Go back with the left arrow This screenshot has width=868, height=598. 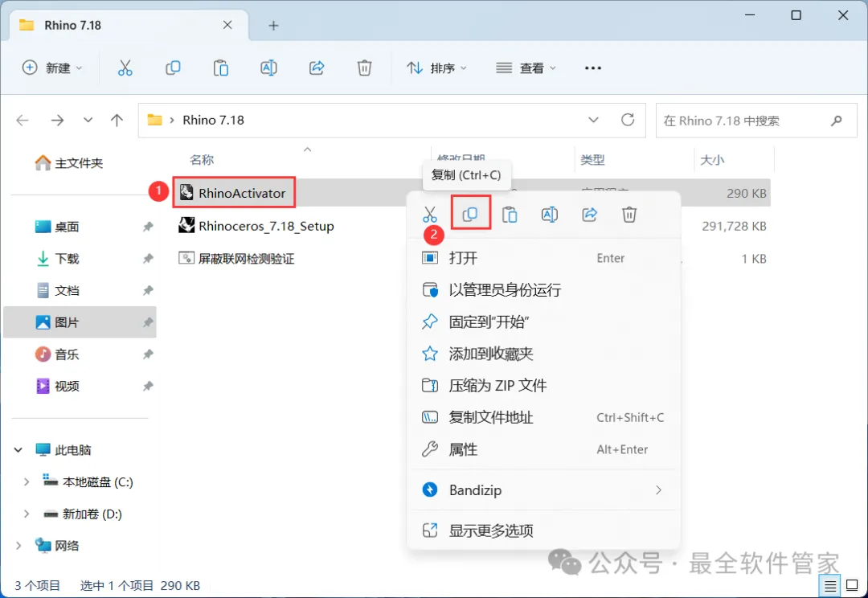(x=23, y=120)
